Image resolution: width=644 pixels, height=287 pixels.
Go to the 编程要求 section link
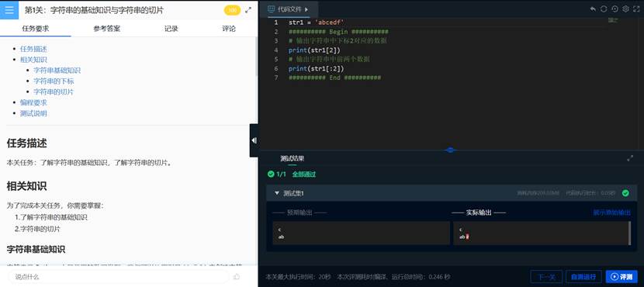coord(33,102)
